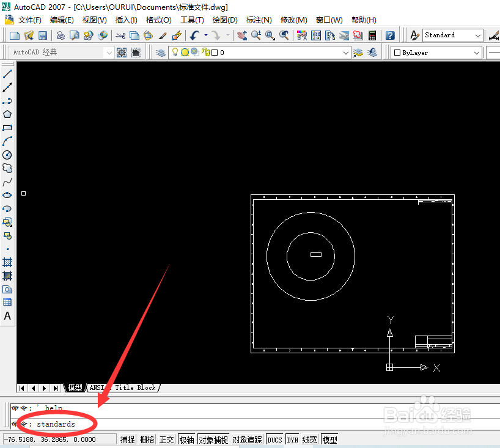The image size is (500, 448).
Task: Select the Revision Cloud tool
Action: click(x=7, y=168)
